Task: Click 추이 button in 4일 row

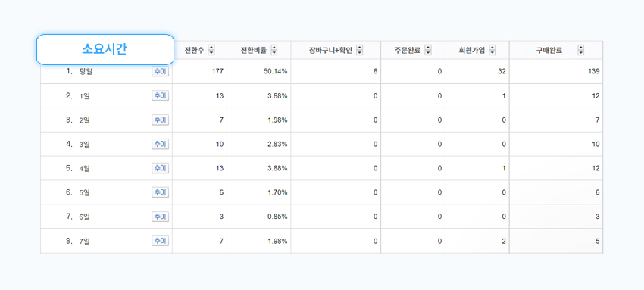Action: [x=160, y=168]
